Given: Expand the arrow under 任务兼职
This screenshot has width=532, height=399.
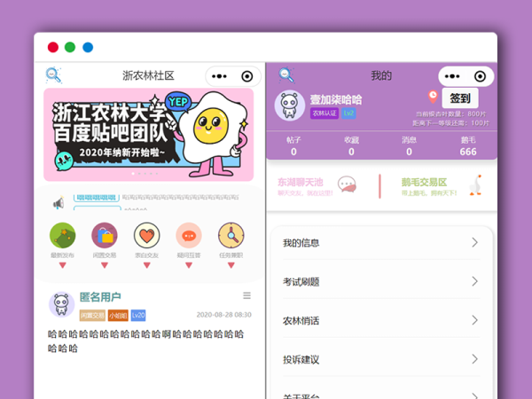Looking at the screenshot, I should pyautogui.click(x=231, y=265).
